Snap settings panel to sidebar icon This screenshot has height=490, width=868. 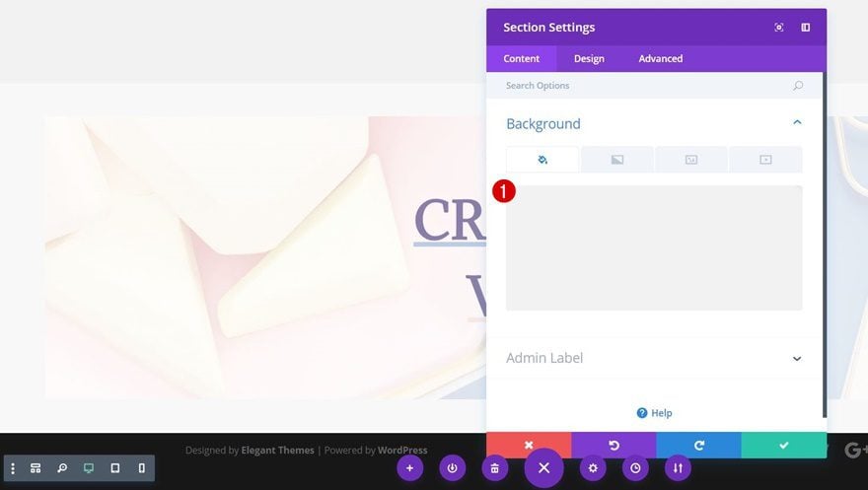[x=806, y=27]
